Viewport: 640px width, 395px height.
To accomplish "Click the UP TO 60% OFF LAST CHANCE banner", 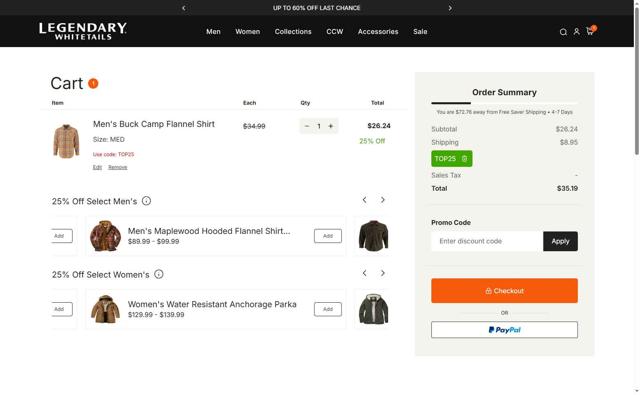I will click(316, 8).
